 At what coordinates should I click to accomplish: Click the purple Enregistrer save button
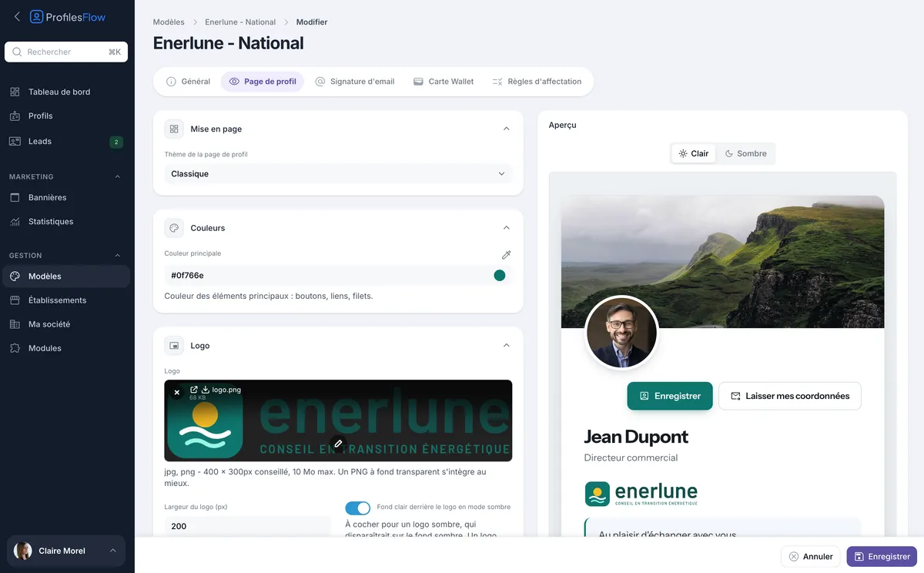[x=882, y=556]
